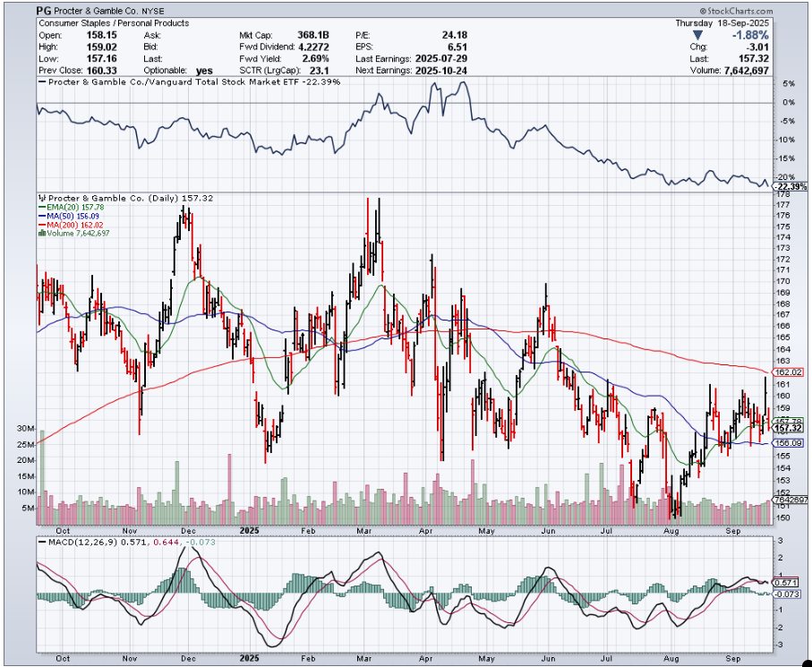Click the 'MA(50) 156.09' legend entry
This screenshot has height=667, width=812.
coord(73,216)
